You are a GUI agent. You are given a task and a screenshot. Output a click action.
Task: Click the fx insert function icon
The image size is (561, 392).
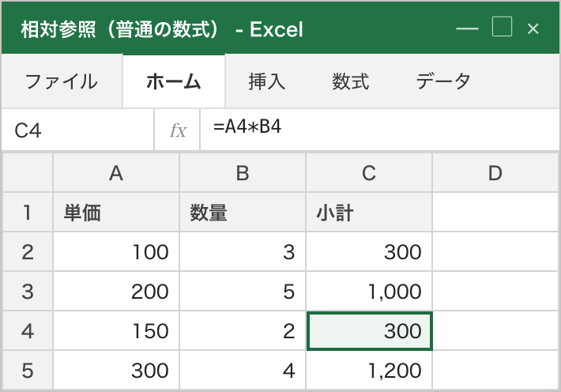tap(178, 130)
